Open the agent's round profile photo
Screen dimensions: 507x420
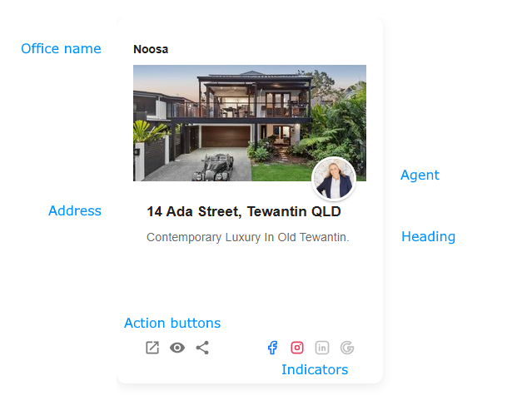tap(334, 179)
